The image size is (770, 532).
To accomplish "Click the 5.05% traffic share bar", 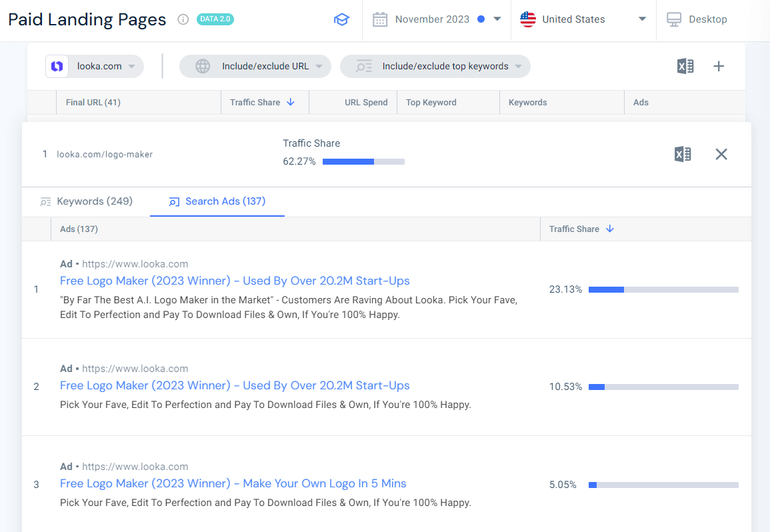I will (x=663, y=485).
